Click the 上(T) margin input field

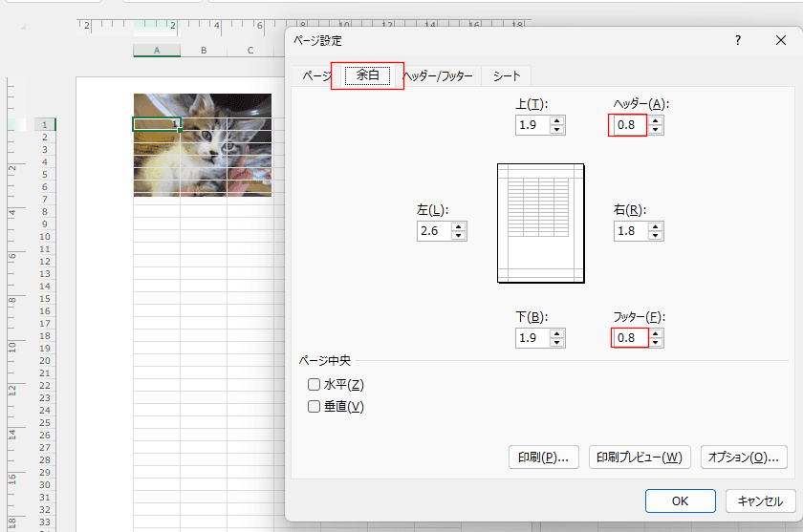point(532,125)
